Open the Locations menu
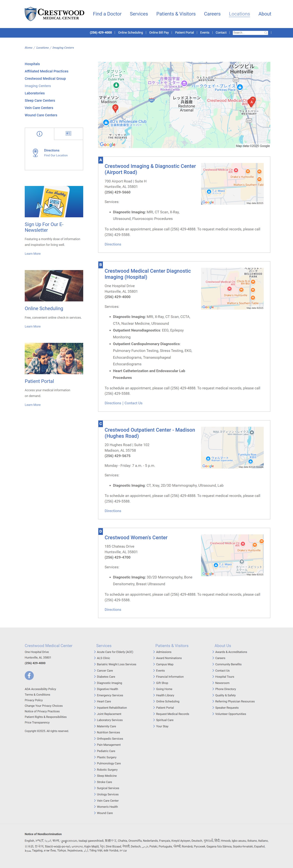 pyautogui.click(x=239, y=14)
